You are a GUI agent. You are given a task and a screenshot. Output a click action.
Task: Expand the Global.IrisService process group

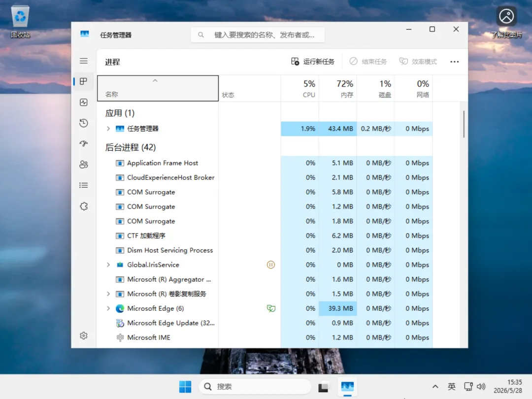(x=108, y=265)
